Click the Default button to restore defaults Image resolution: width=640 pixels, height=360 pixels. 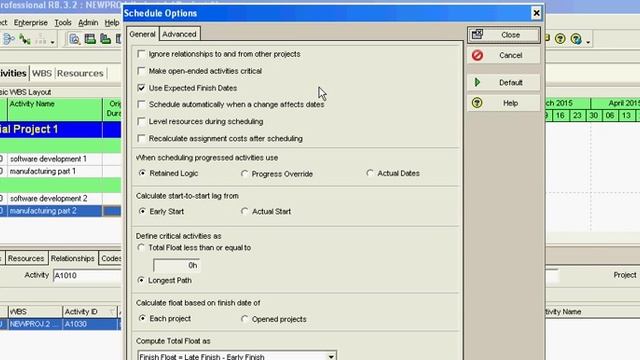[x=504, y=83]
